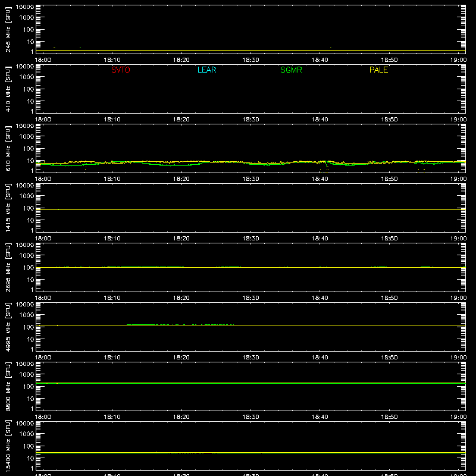The height and width of the screenshot is (476, 476).
Task: Click the cyan LEAR station label
Action: point(206,70)
